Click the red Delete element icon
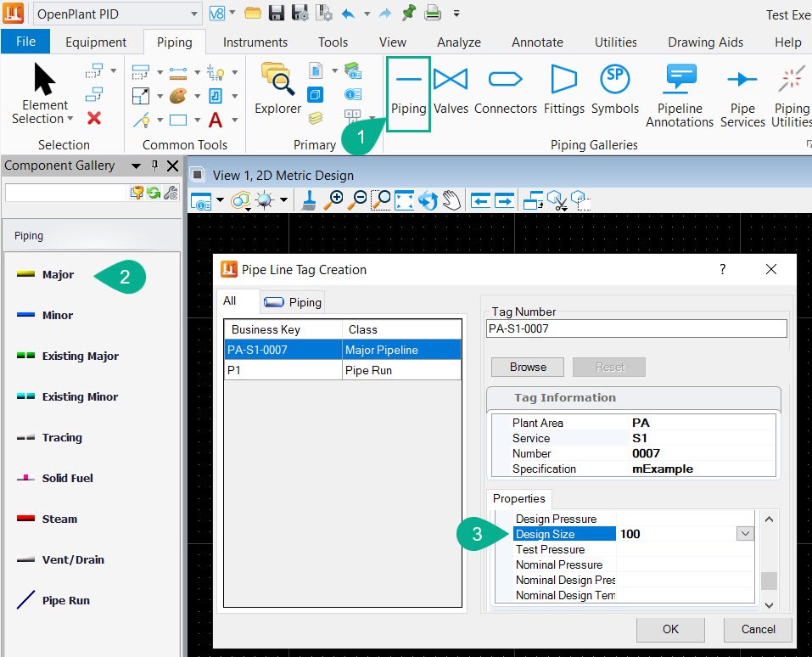The height and width of the screenshot is (657, 812). click(93, 119)
